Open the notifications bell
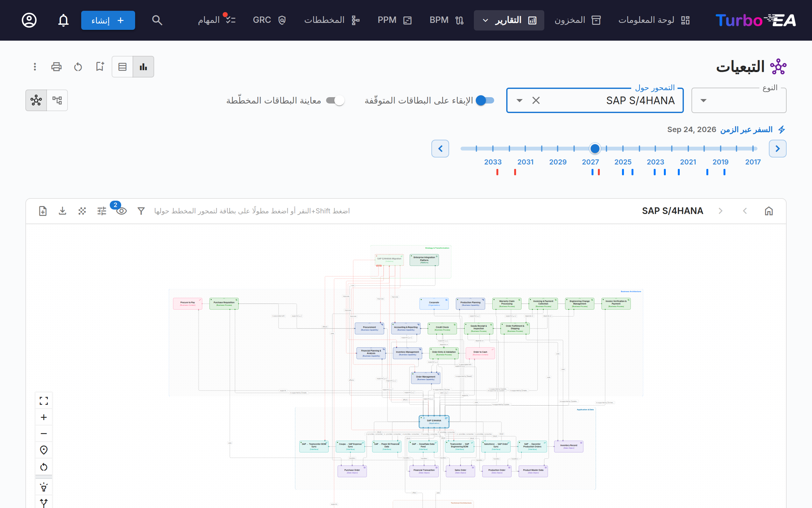812x508 pixels. pyautogui.click(x=63, y=20)
